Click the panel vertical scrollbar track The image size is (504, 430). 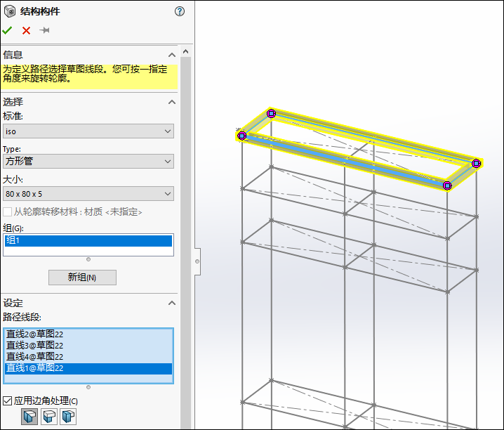pos(185,243)
